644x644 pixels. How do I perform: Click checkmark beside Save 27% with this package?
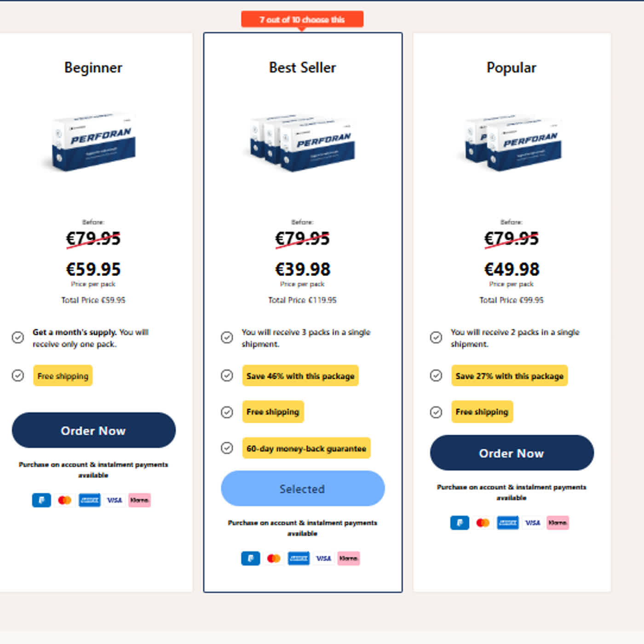(436, 376)
